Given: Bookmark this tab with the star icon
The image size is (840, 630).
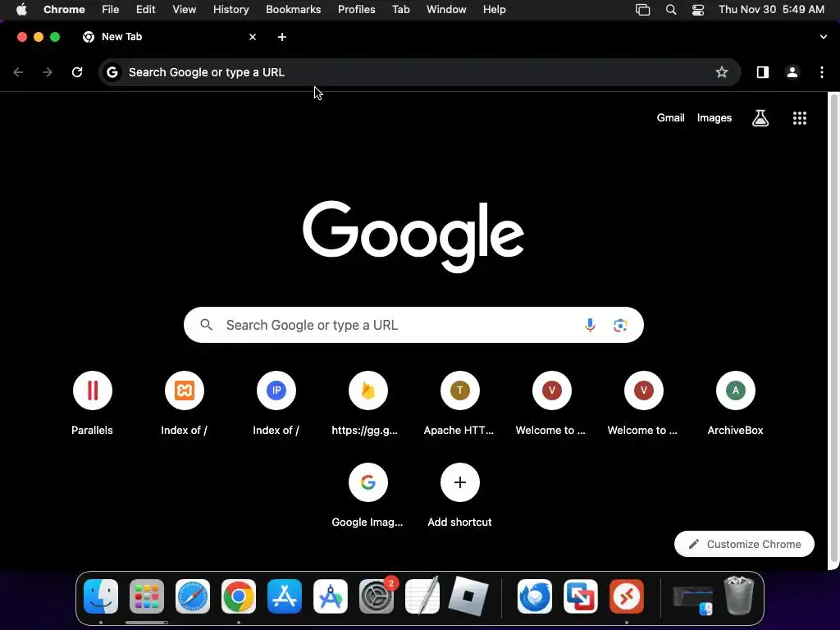Looking at the screenshot, I should [722, 72].
